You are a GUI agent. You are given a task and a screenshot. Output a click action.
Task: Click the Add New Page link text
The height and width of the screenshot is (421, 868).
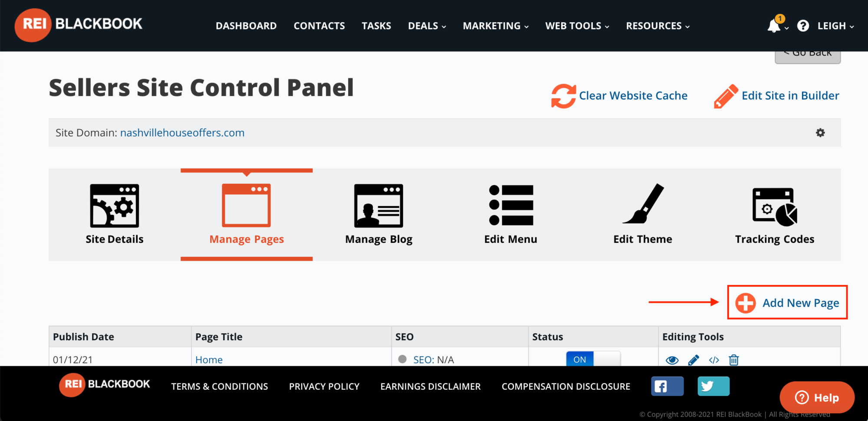pos(801,303)
